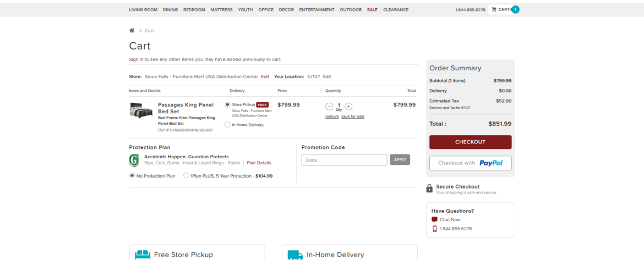Image resolution: width=644 pixels, height=260 pixels.
Task: Open Plan Details link
Action: 259,163
